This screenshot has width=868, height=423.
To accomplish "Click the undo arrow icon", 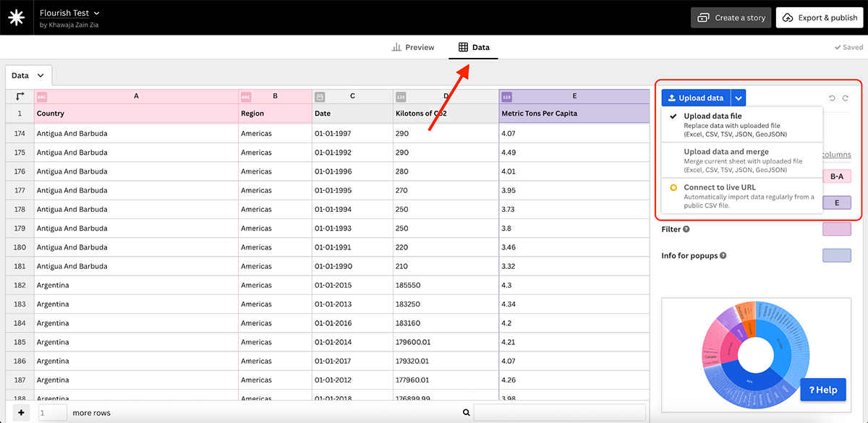I will 832,98.
